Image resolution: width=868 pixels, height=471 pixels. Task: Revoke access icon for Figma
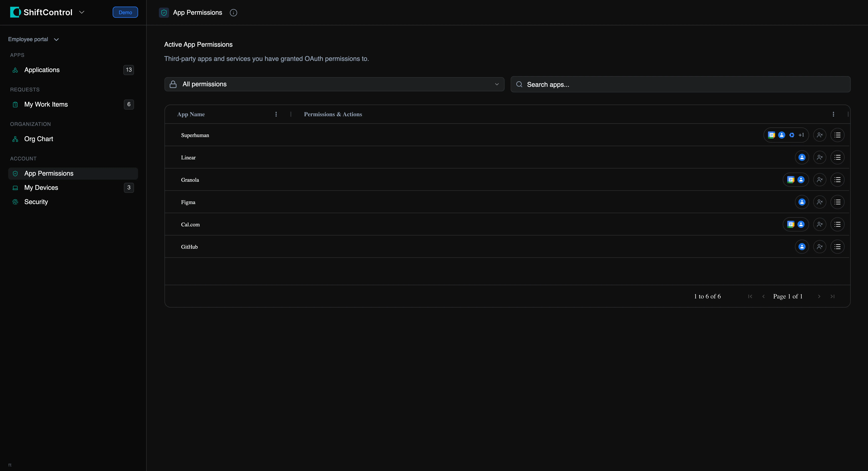820,202
